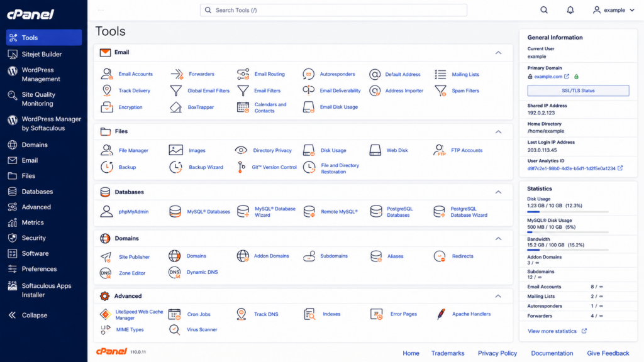Click the SSL padlock next to example.com
644x362 pixels.
pyautogui.click(x=576, y=76)
